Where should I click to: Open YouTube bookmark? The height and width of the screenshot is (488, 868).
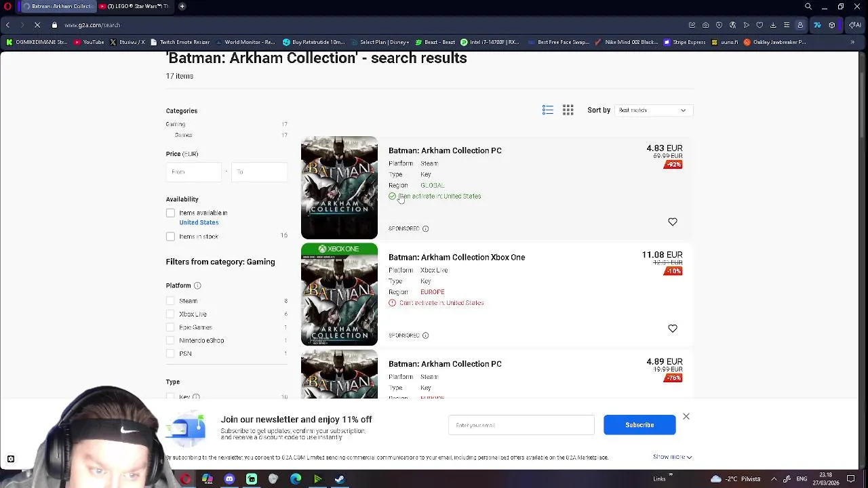tap(89, 42)
